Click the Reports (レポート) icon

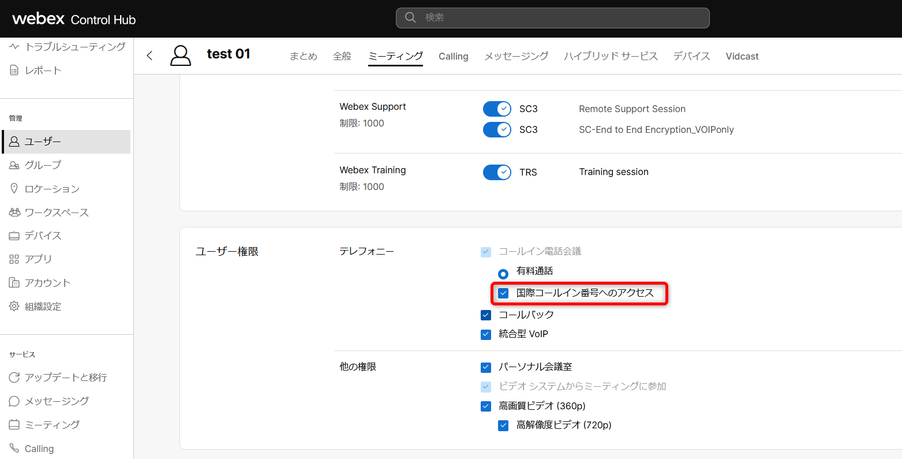14,71
